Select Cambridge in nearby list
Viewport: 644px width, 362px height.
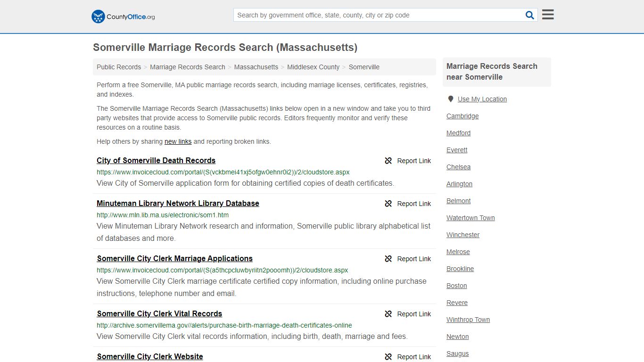click(x=462, y=116)
